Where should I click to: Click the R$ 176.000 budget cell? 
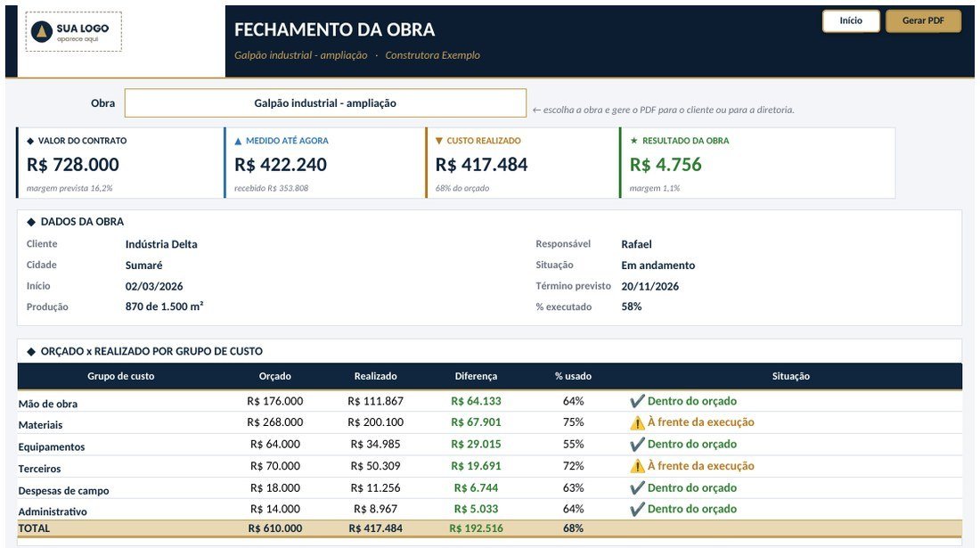coord(275,401)
